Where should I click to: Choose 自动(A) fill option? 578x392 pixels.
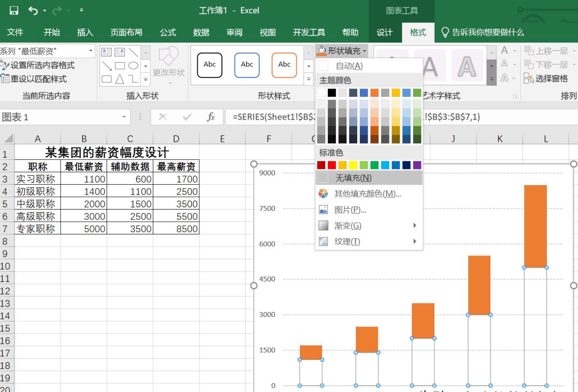tap(369, 66)
